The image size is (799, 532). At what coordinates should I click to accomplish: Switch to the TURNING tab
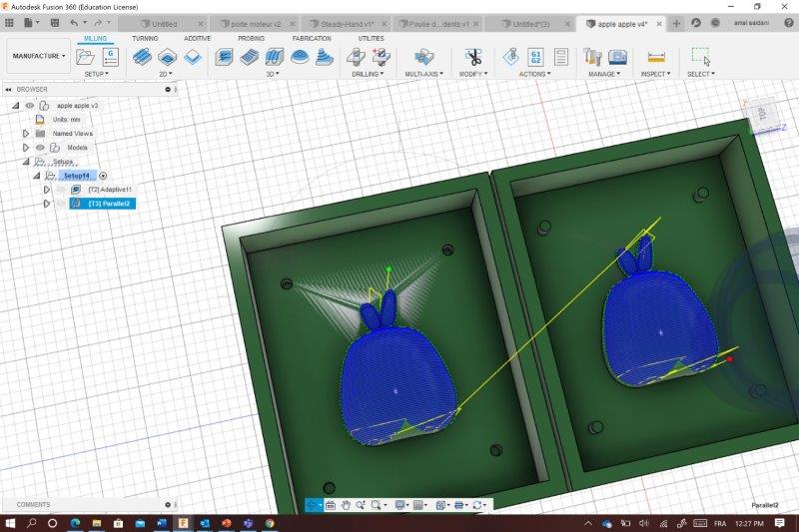(145, 38)
